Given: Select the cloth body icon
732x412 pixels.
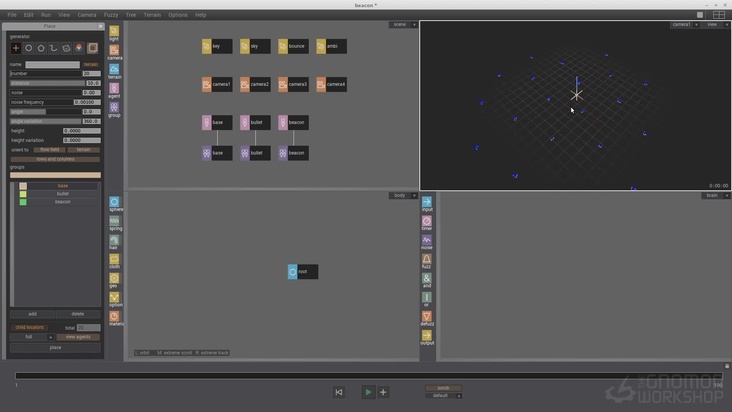Looking at the screenshot, I should pos(114,260).
